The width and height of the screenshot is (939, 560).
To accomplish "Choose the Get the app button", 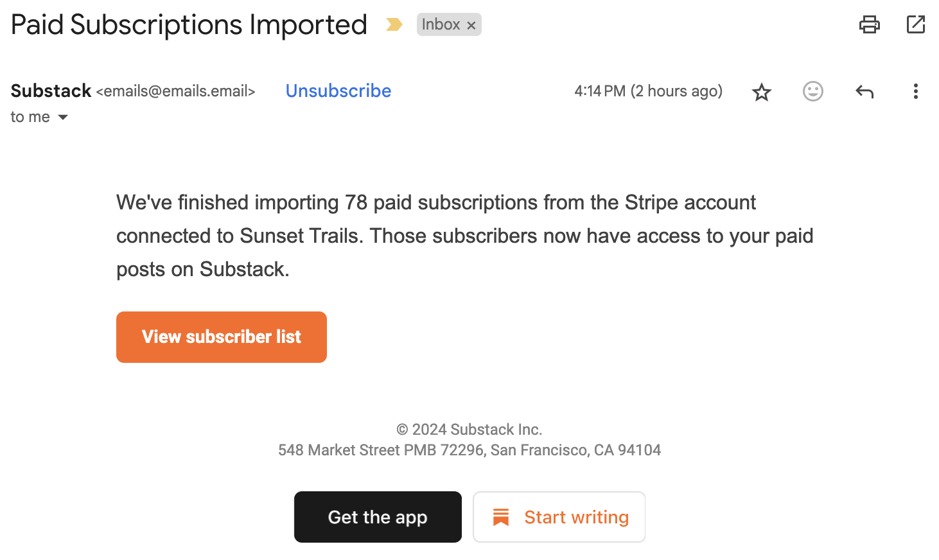I will coord(378,517).
